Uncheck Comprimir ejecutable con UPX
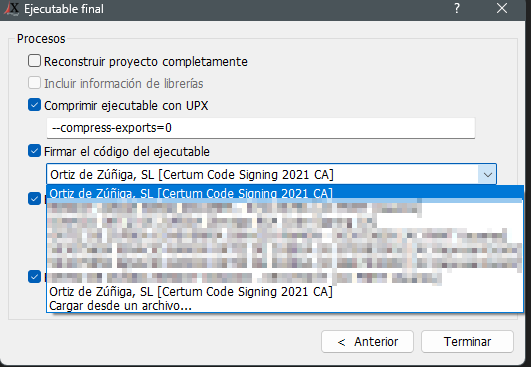531x367 pixels. click(x=34, y=105)
